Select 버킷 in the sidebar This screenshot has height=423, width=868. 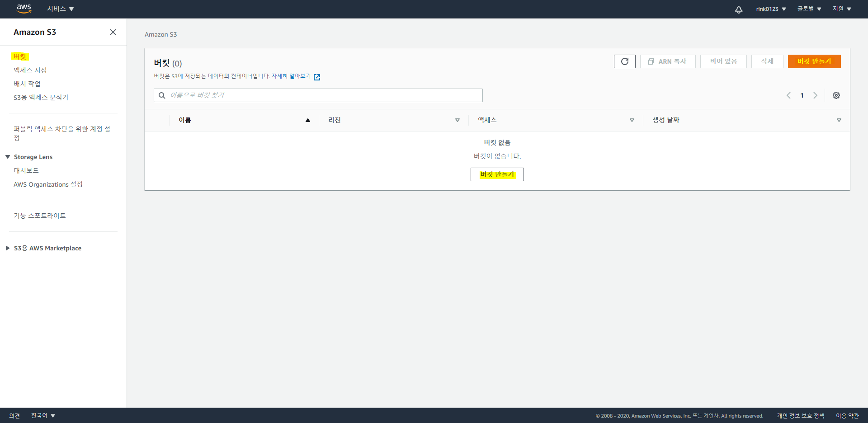click(20, 56)
